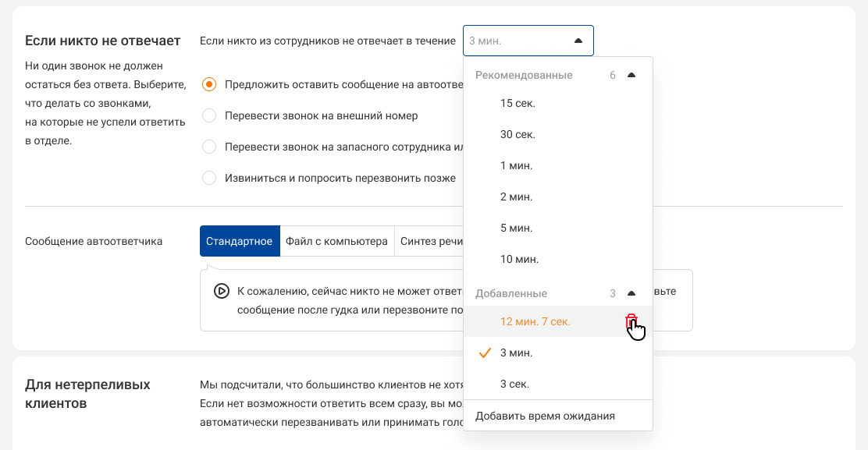The width and height of the screenshot is (868, 450).
Task: Select 'Перевести звонок на внешний номер' option
Action: point(208,115)
